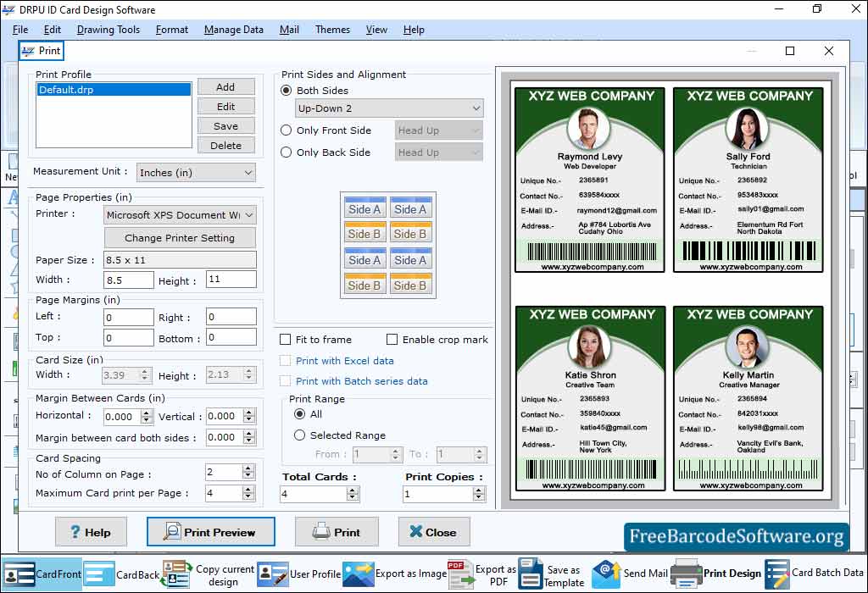The height and width of the screenshot is (593, 868).
Task: Click the Delete profile button
Action: pyautogui.click(x=225, y=146)
